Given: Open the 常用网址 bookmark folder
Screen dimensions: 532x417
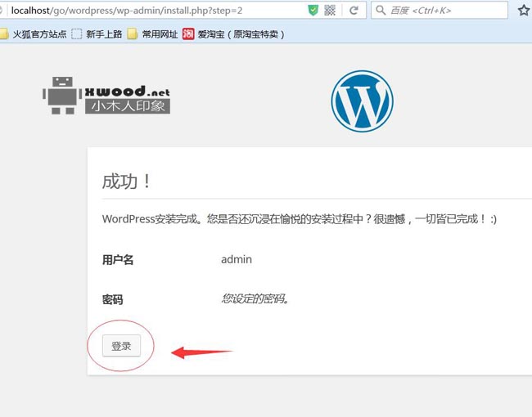Looking at the screenshot, I should [x=153, y=34].
